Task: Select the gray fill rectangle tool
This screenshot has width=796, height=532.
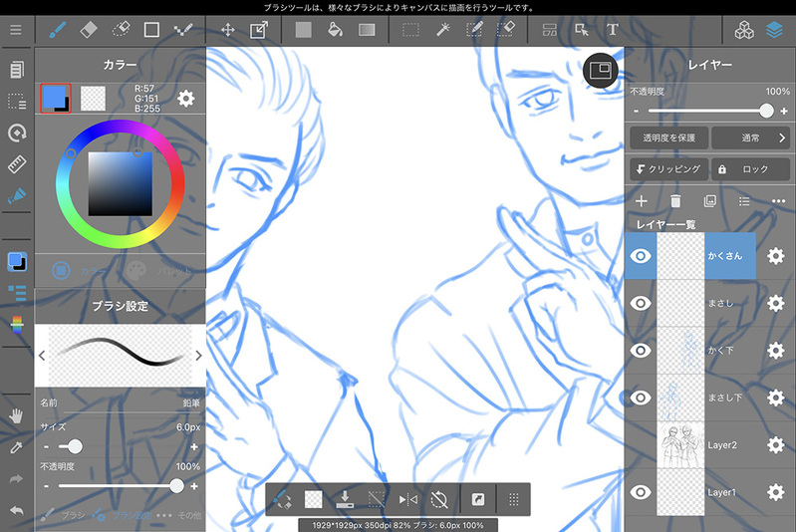Action: (x=303, y=30)
